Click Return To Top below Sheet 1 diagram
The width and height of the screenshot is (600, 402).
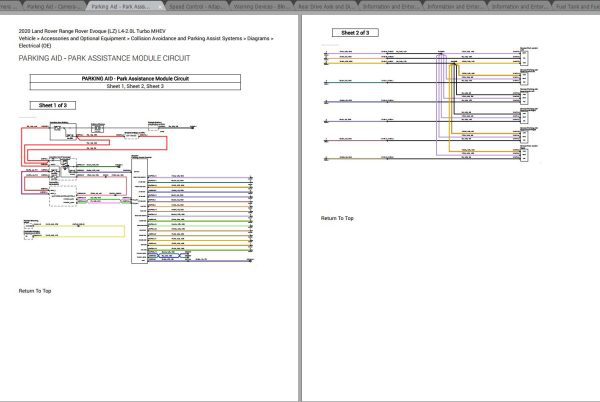(x=35, y=291)
